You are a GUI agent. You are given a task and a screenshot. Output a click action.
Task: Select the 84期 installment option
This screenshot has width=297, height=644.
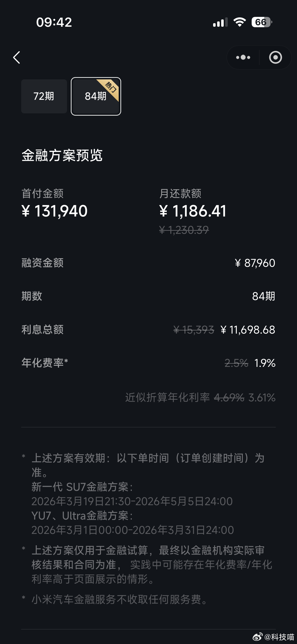96,96
